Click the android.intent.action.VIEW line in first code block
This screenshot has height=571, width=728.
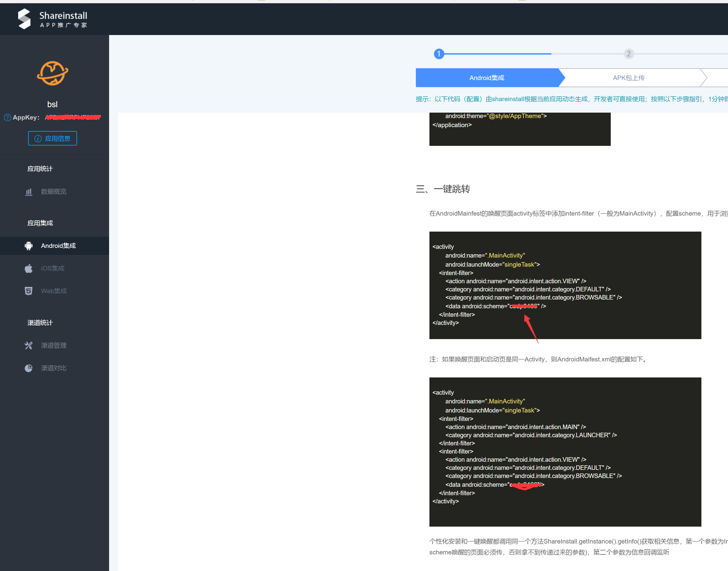click(x=516, y=281)
